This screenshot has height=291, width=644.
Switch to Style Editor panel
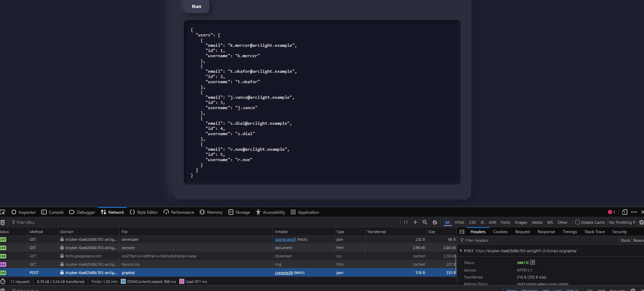(x=144, y=212)
